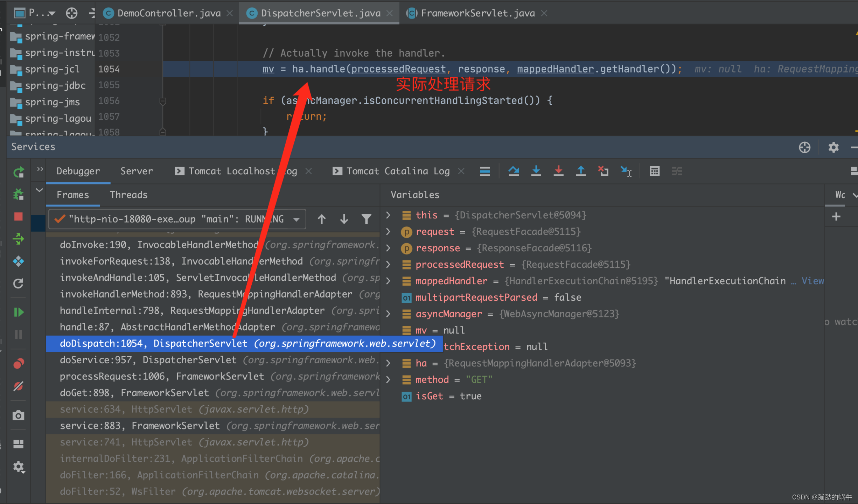Screen dimensions: 858x504
Task: Click the View link for mappedHandler
Action: (812, 281)
